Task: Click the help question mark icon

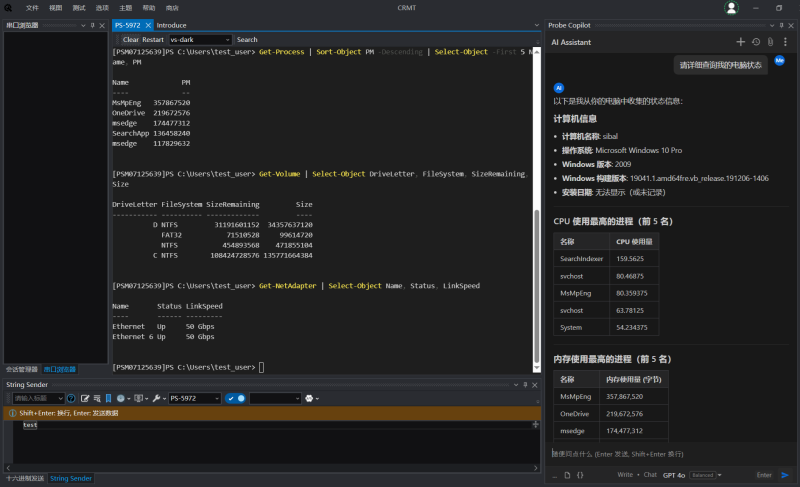Action: click(x=71, y=398)
